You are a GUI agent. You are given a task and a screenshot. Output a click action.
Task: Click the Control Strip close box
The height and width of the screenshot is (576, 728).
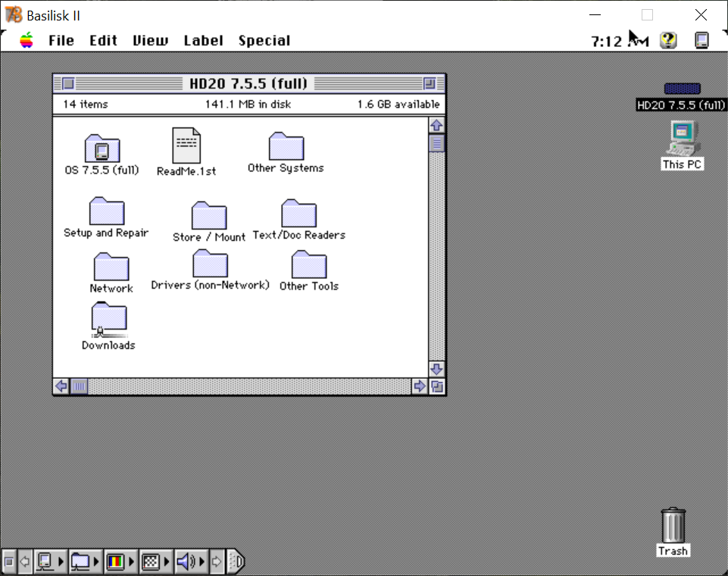tap(8, 562)
